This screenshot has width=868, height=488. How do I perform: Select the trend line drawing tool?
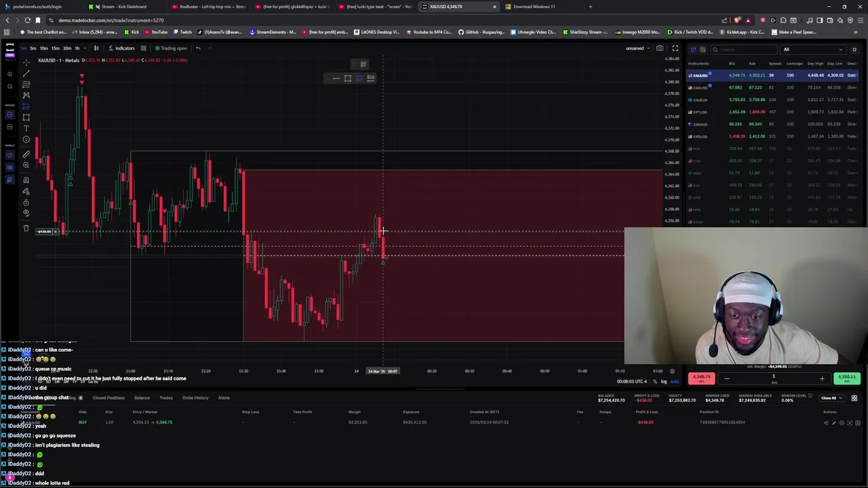[26, 73]
